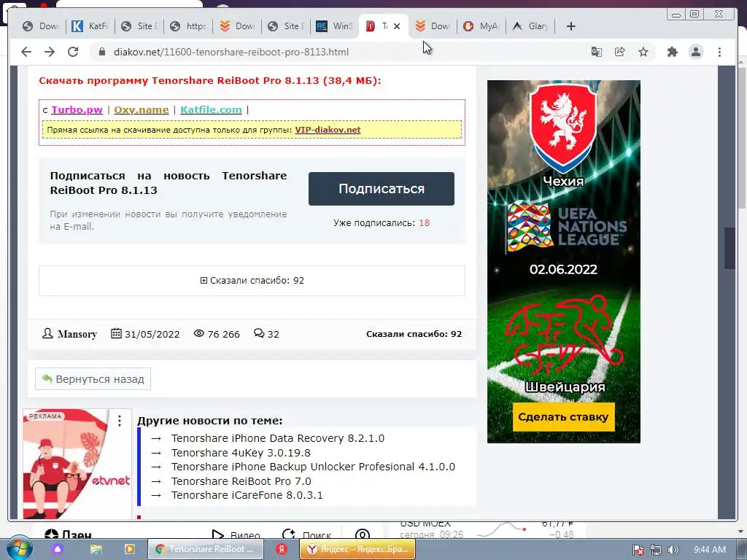Switch to Tenorshare ReiBoot Chrome taskbar window
Screen dimensions: 747x560
pos(205,549)
